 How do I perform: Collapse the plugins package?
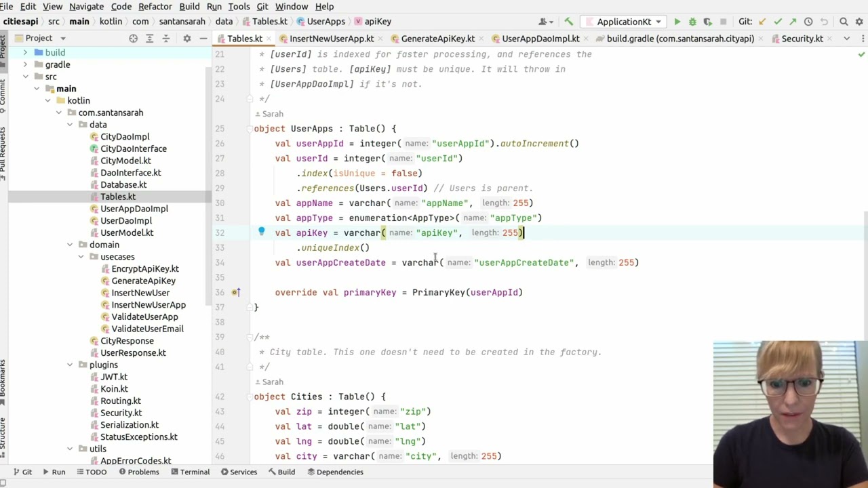coord(70,365)
